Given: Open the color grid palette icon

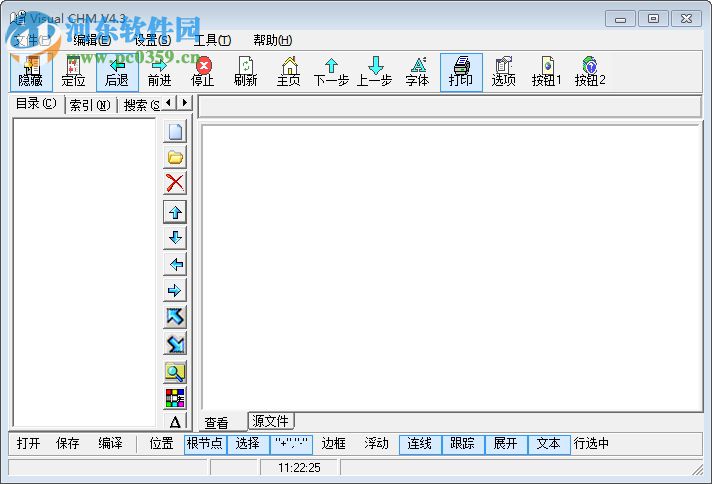Looking at the screenshot, I should pos(175,398).
